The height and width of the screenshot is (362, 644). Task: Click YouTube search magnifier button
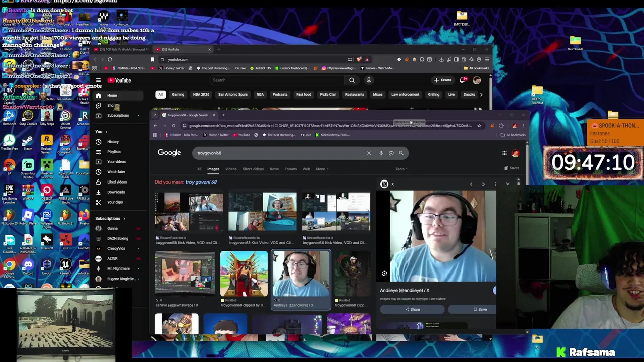tap(352, 80)
